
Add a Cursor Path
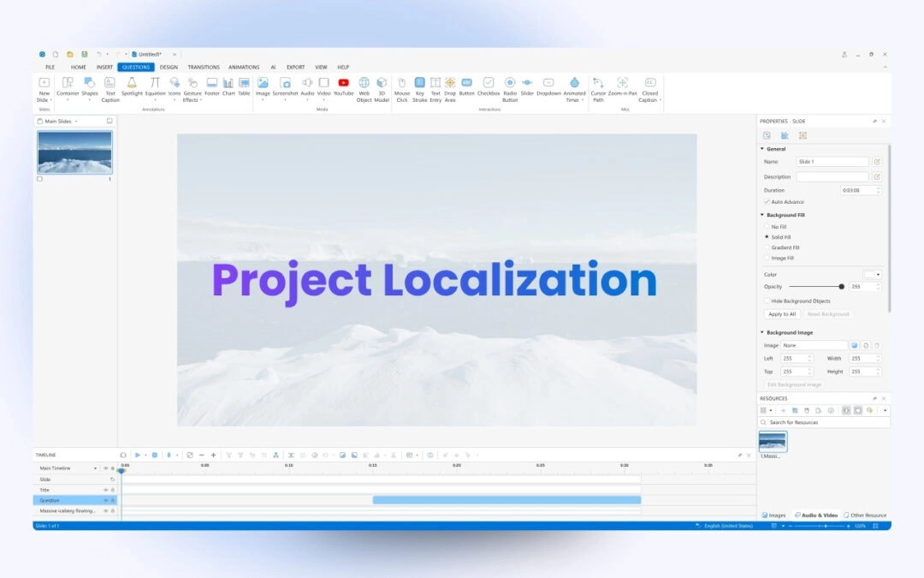598,90
